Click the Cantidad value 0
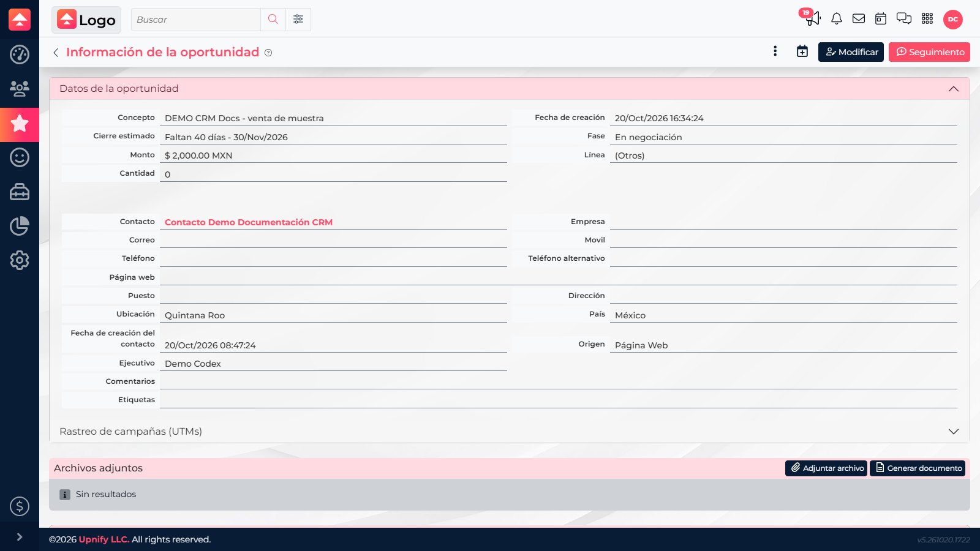 [x=168, y=174]
